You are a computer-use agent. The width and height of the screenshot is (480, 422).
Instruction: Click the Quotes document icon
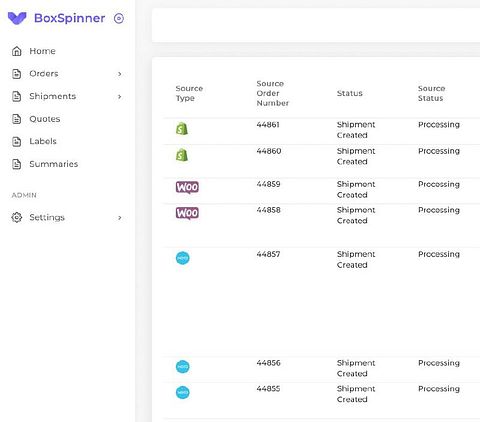pos(17,119)
